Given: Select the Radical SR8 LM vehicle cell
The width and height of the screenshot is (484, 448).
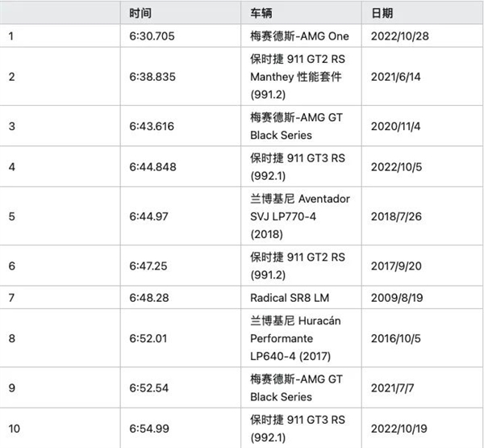Looking at the screenshot, I should 289,299.
